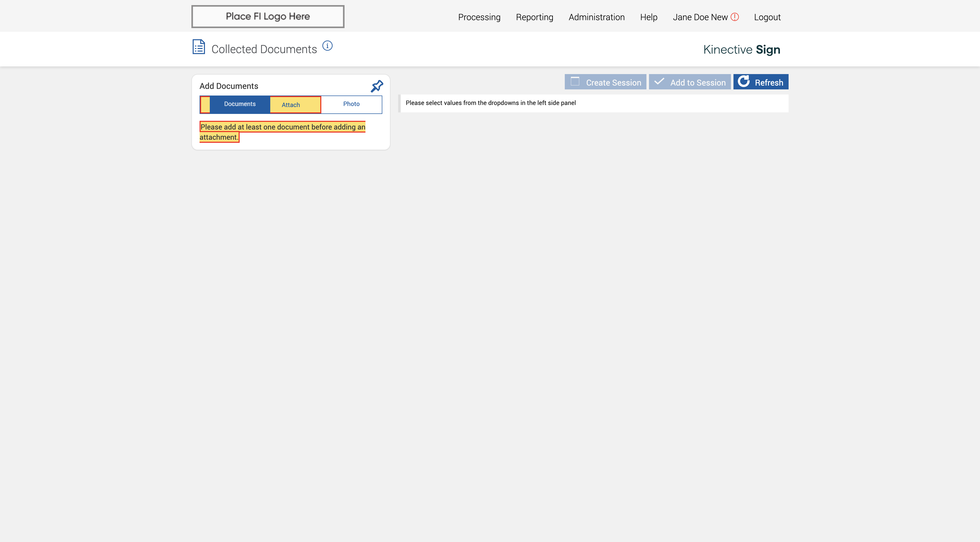The image size is (980, 542).
Task: Click the square icon on Create Session
Action: (x=575, y=81)
